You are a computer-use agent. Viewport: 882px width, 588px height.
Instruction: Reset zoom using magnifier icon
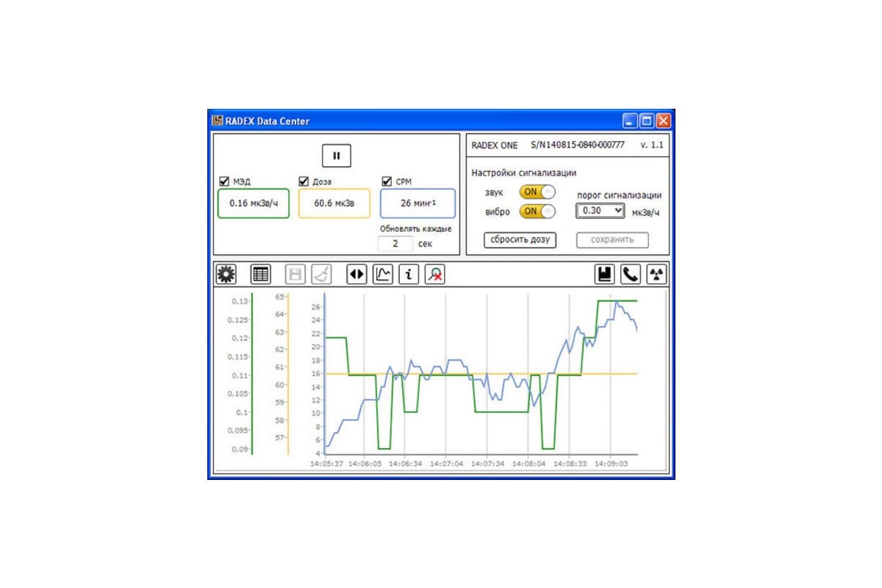click(x=435, y=275)
